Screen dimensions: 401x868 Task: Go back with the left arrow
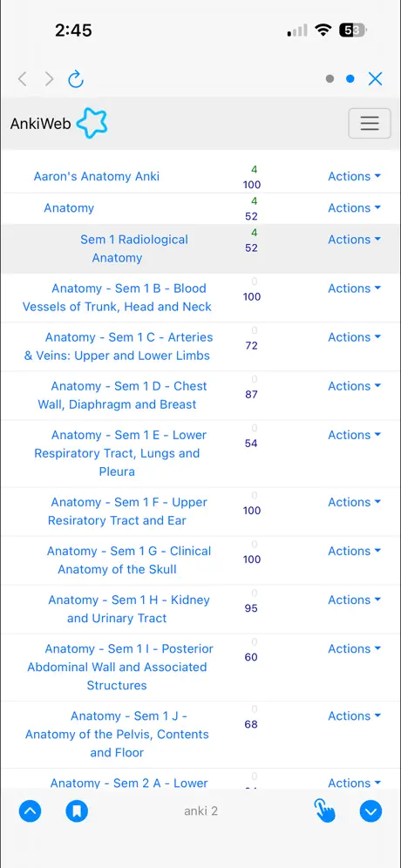coord(22,79)
